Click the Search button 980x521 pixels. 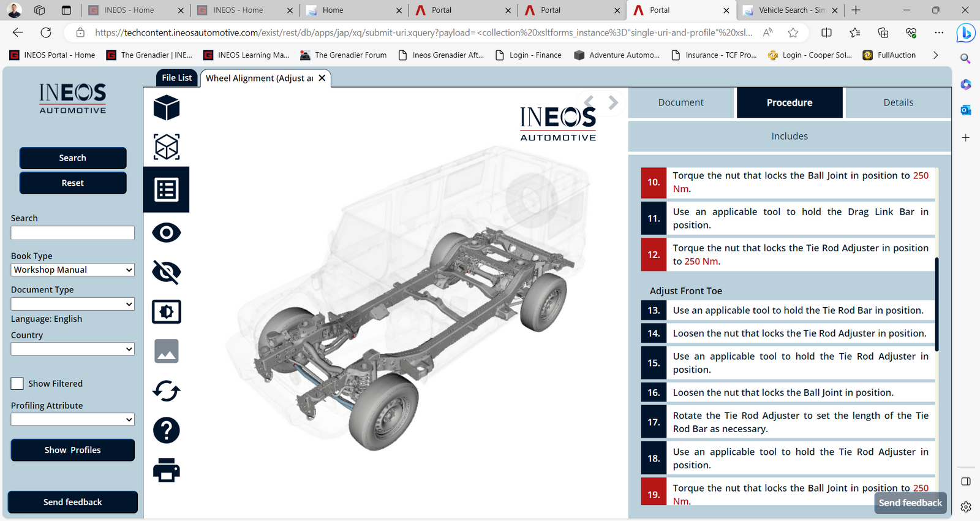73,158
